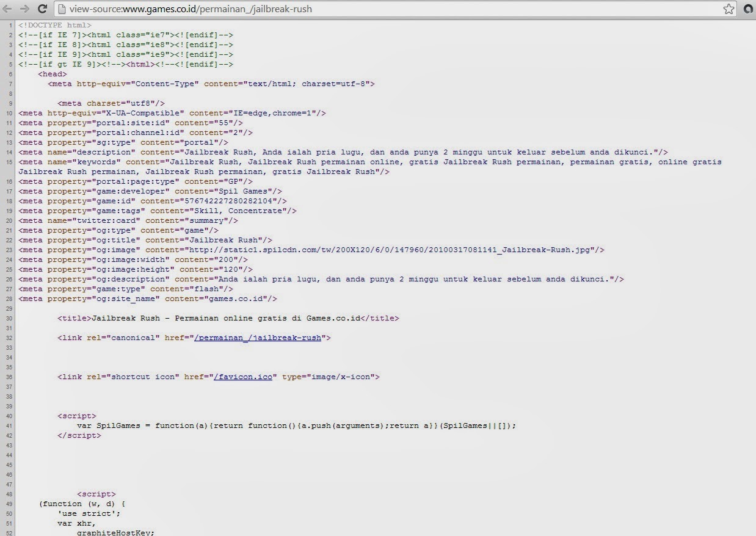756x536 pixels.
Task: Open the favicon.ico shortcut icon link
Action: pyautogui.click(x=243, y=377)
